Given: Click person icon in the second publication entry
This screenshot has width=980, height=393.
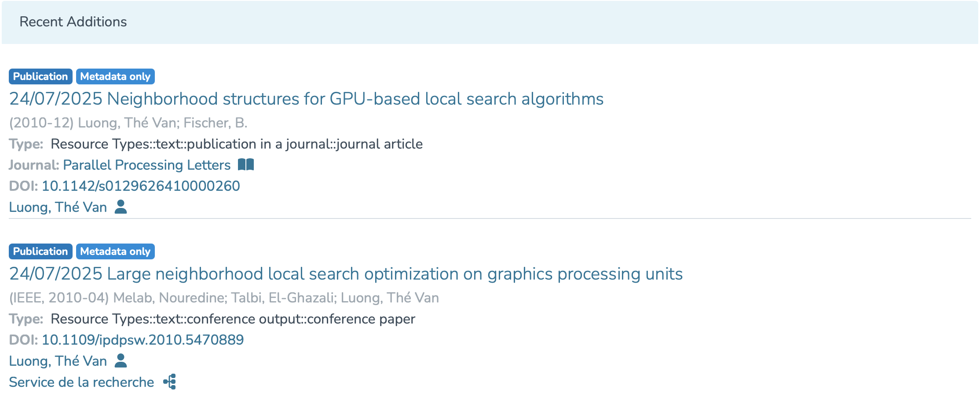Looking at the screenshot, I should pyautogui.click(x=121, y=360).
